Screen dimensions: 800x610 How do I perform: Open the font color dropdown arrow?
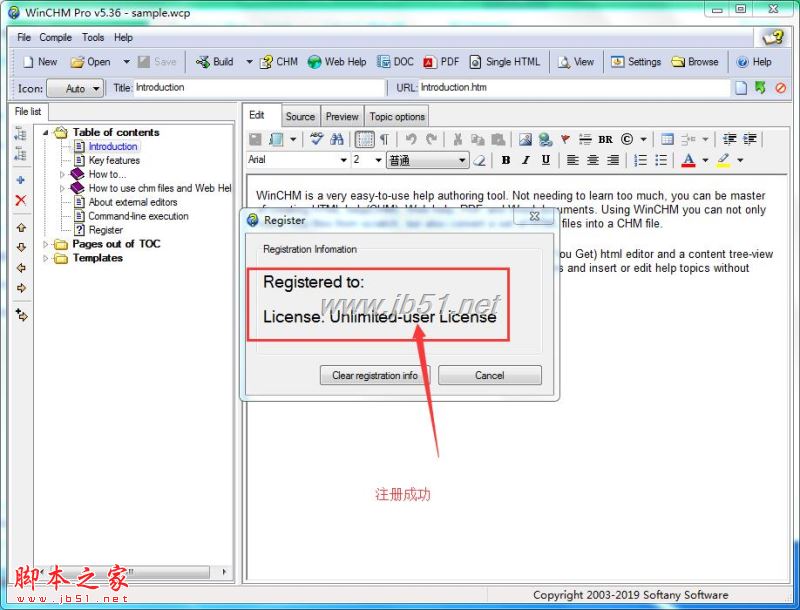coord(705,160)
